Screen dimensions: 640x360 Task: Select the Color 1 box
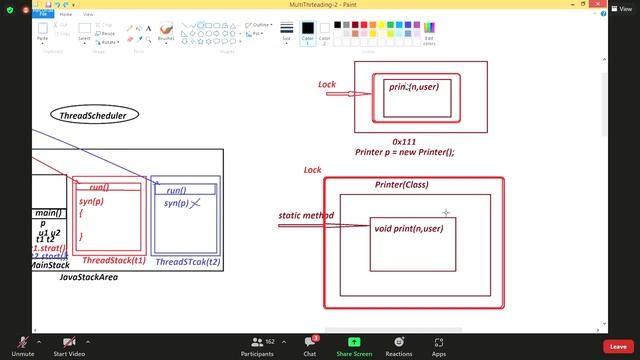pyautogui.click(x=308, y=33)
